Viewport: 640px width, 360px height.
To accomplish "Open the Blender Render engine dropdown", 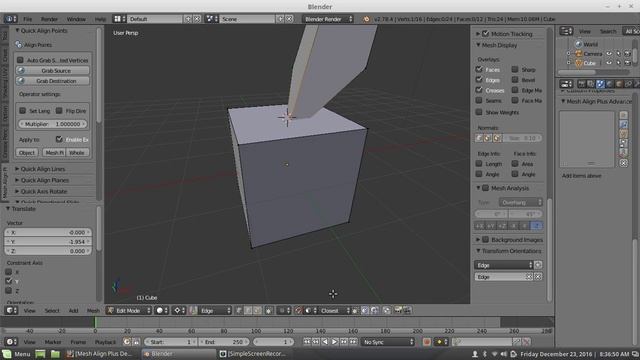I will pos(328,19).
